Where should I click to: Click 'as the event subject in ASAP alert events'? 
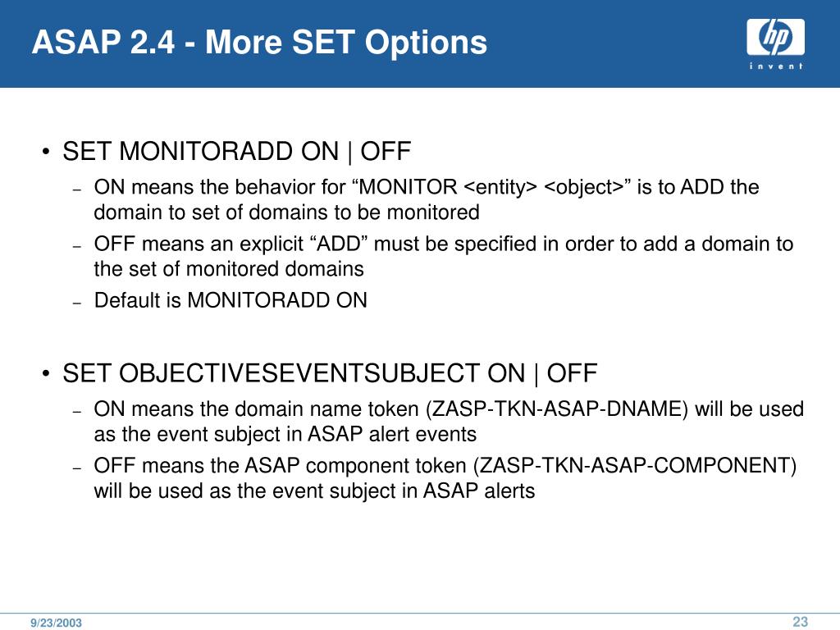(285, 434)
